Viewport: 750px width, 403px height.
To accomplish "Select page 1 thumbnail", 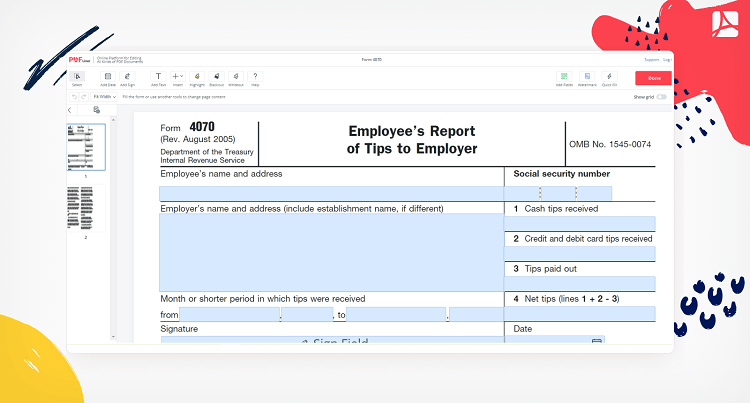I will pyautogui.click(x=86, y=147).
